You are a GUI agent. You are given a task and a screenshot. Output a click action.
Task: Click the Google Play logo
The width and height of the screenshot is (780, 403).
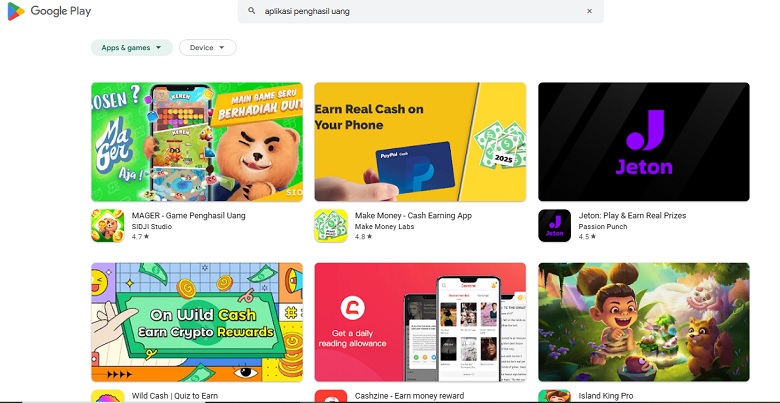[x=49, y=11]
